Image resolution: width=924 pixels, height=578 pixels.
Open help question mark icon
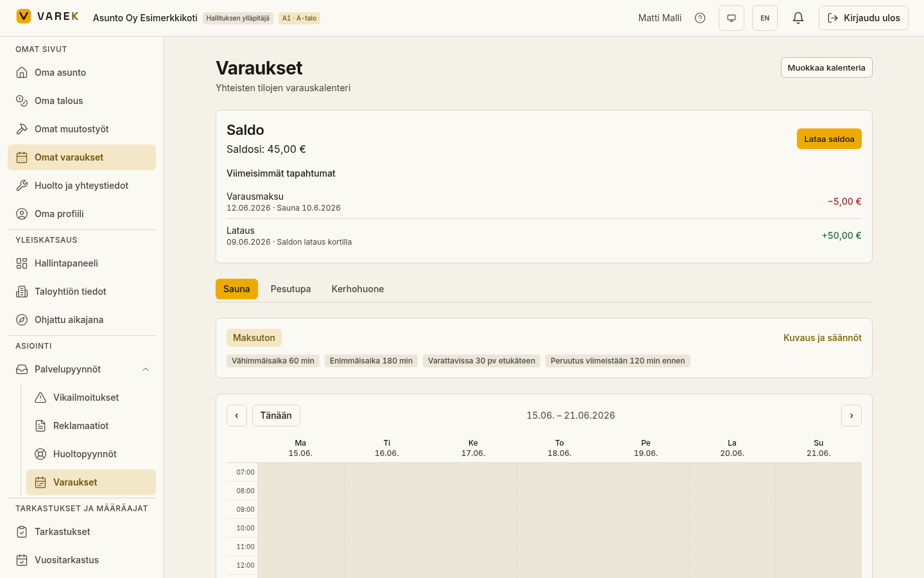tap(700, 18)
